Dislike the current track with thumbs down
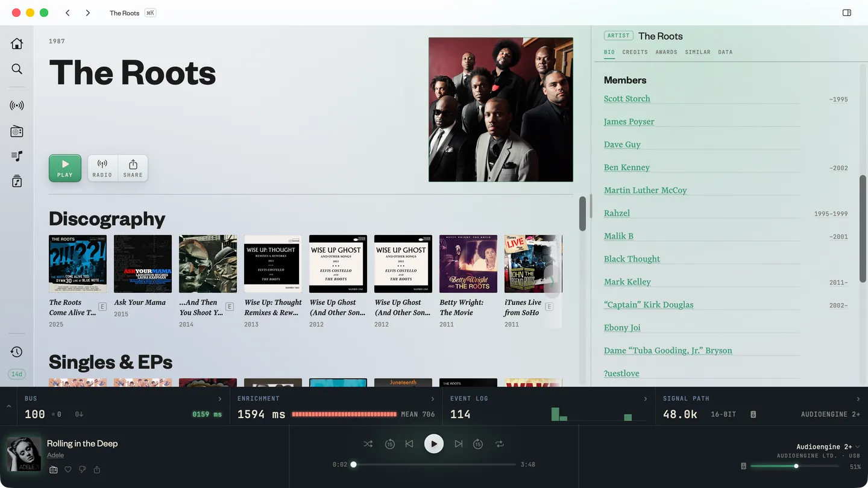Image resolution: width=868 pixels, height=488 pixels. tap(83, 469)
